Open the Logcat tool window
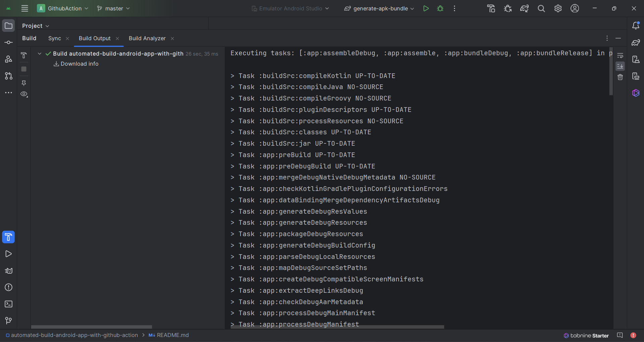 coord(8,271)
